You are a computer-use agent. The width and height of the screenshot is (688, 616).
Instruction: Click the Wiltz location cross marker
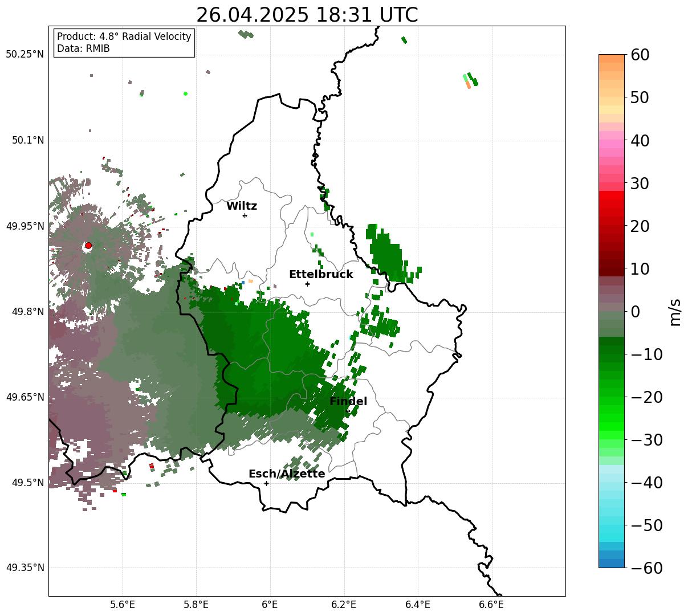coord(245,215)
